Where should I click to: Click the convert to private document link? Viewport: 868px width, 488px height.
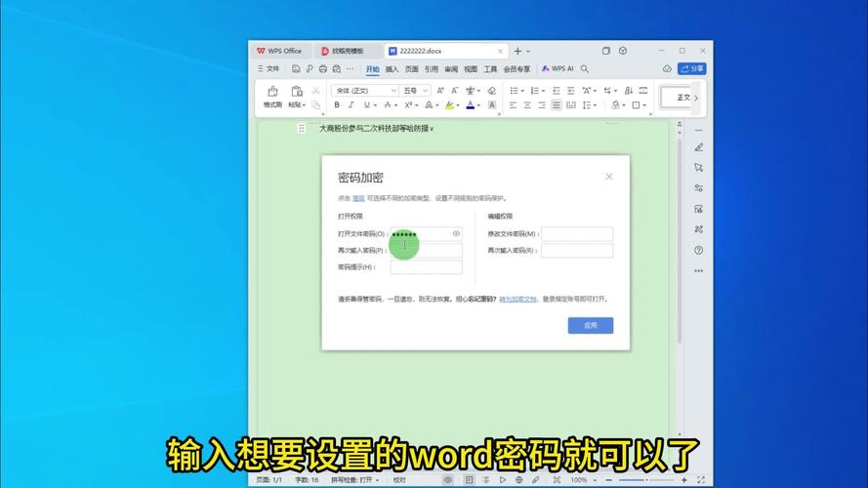pyautogui.click(x=517, y=299)
